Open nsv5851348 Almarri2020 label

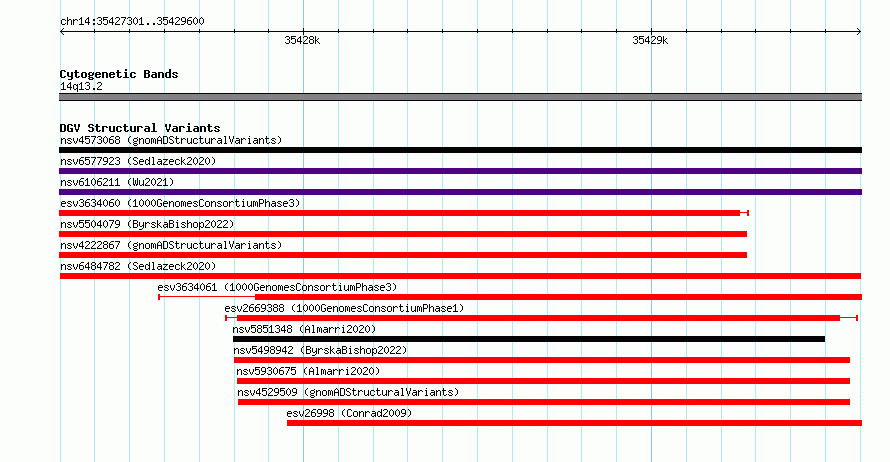(x=304, y=329)
